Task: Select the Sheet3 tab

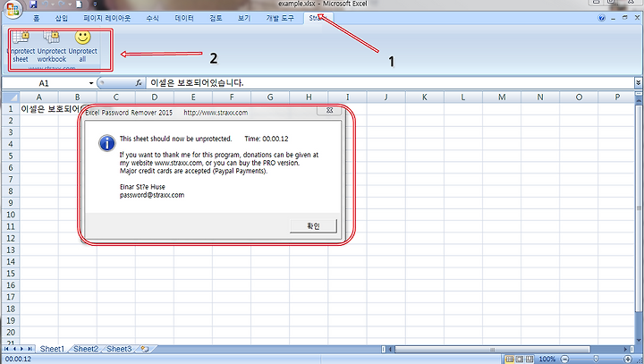Action: 119,349
